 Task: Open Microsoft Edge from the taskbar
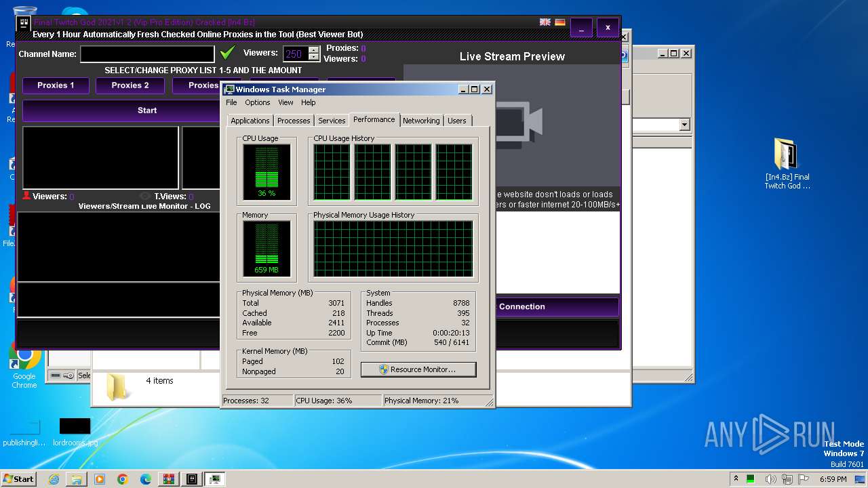click(146, 479)
